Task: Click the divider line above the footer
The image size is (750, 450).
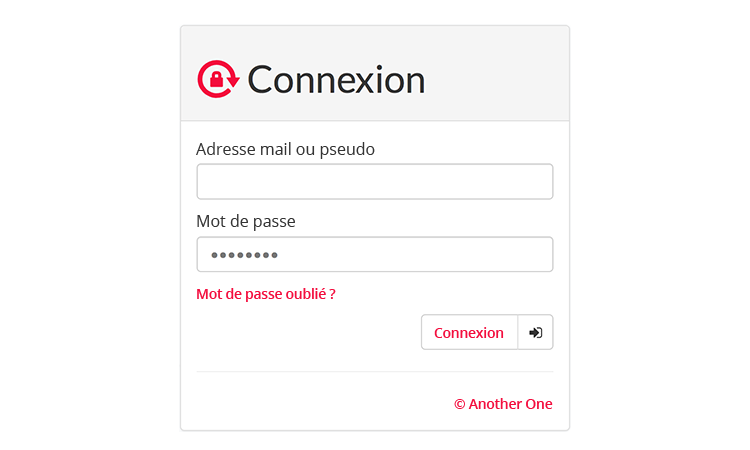Action: (x=375, y=372)
